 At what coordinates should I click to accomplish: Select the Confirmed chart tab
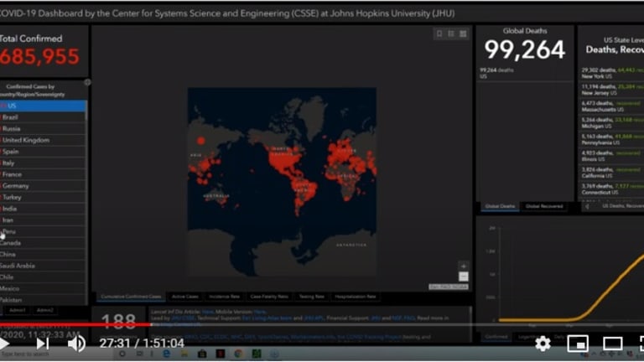496,337
